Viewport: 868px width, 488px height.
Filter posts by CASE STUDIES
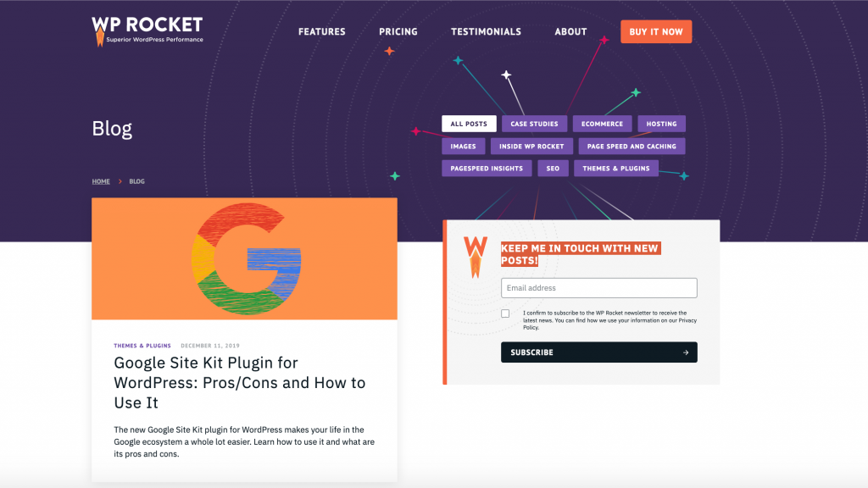click(534, 123)
